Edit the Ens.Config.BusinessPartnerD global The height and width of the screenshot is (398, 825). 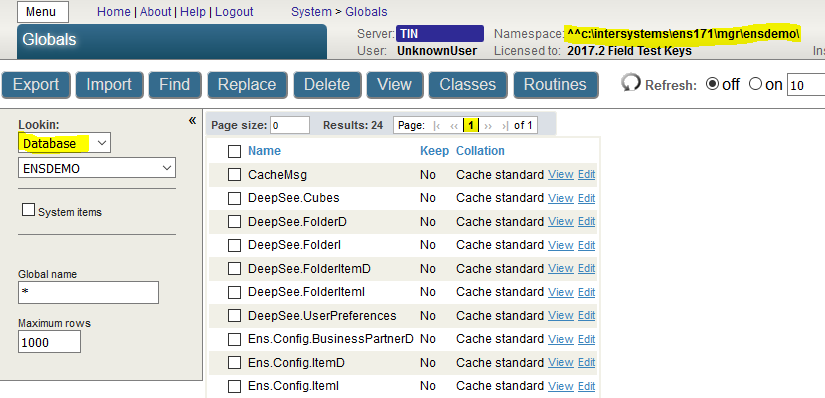[x=586, y=340]
